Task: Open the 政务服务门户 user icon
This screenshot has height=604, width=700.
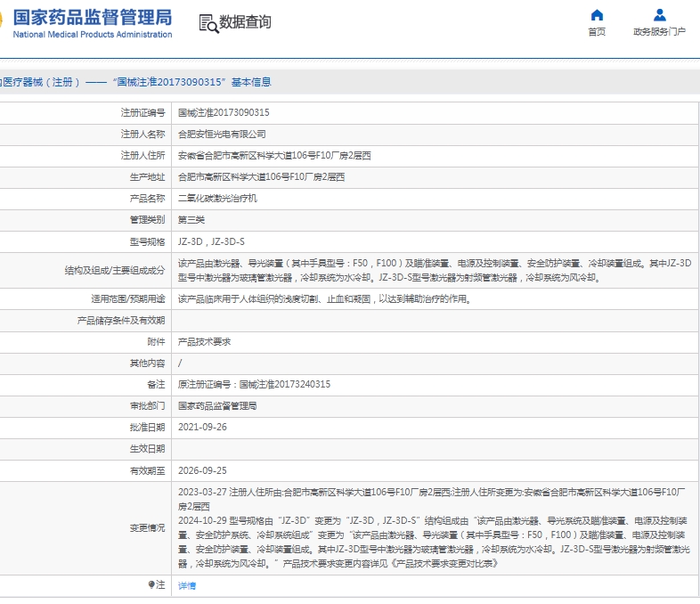Action: tap(659, 15)
